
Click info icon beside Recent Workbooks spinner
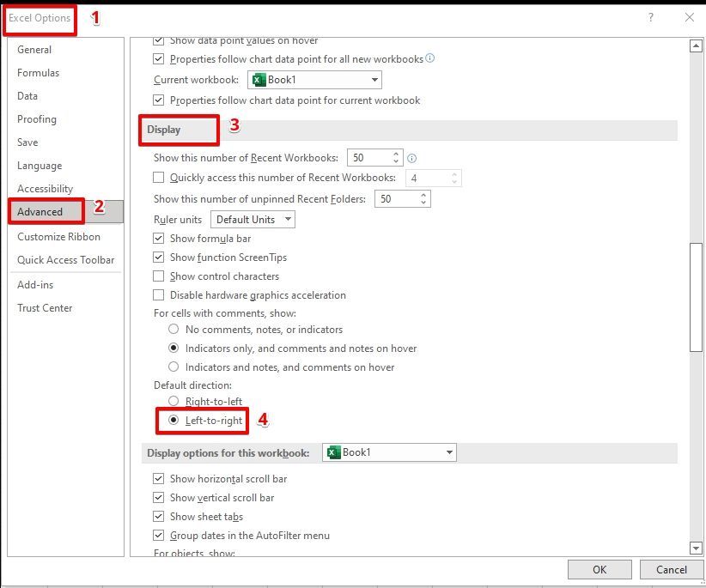tap(411, 158)
